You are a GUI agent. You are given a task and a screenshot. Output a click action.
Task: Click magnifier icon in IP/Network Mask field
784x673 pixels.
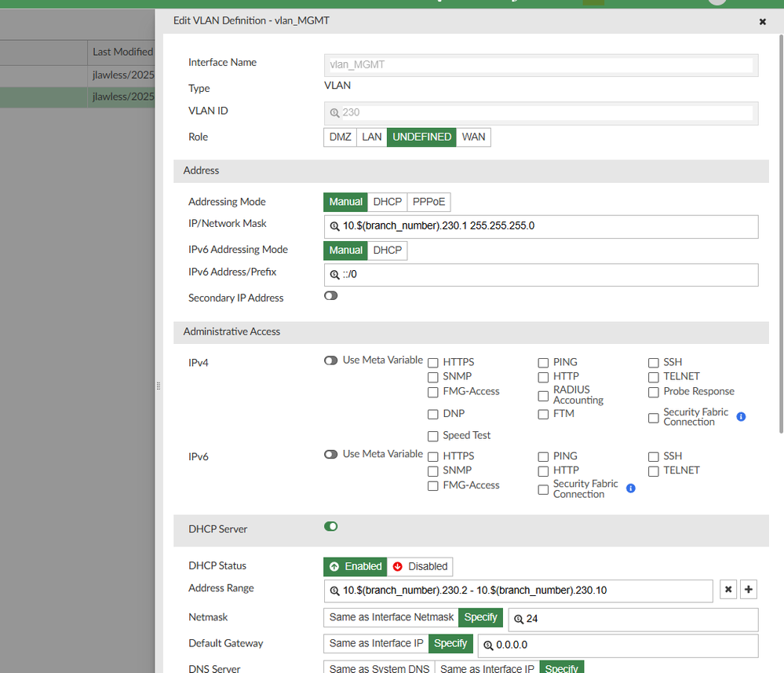334,226
